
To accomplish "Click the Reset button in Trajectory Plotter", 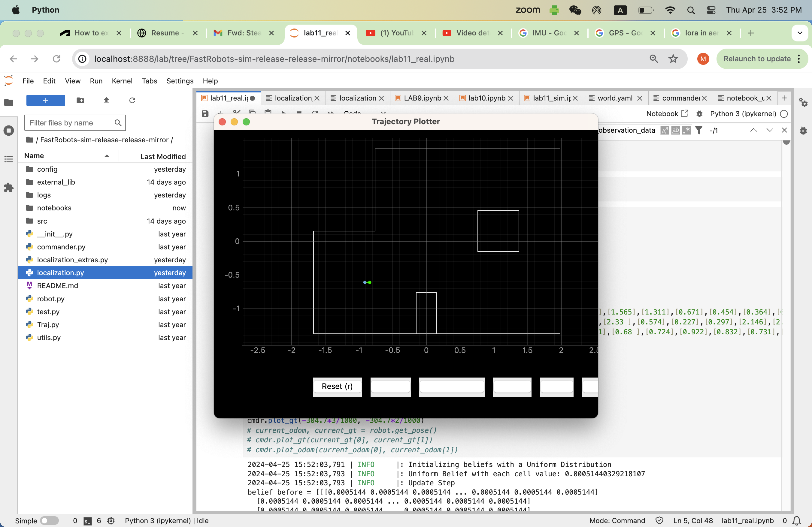I will (337, 386).
